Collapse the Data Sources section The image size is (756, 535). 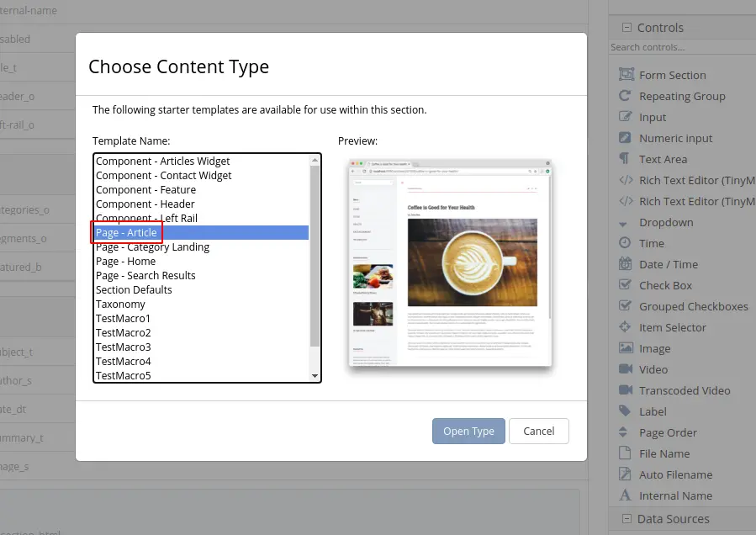point(626,519)
